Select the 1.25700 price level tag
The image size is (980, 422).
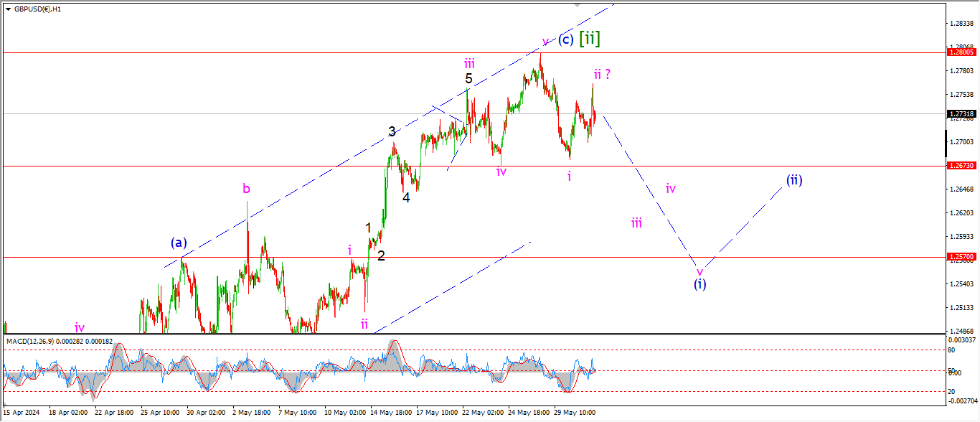click(x=961, y=257)
